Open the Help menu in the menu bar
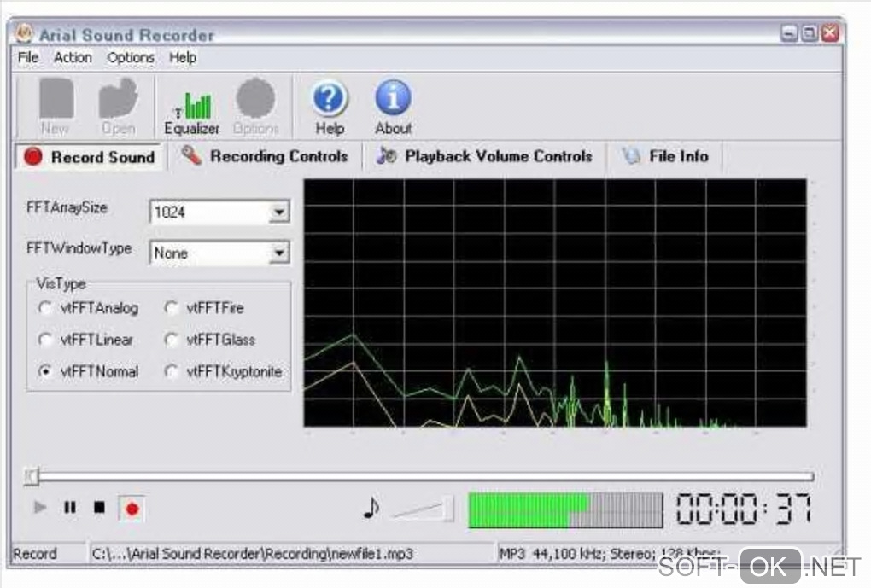This screenshot has width=871, height=588. (183, 58)
